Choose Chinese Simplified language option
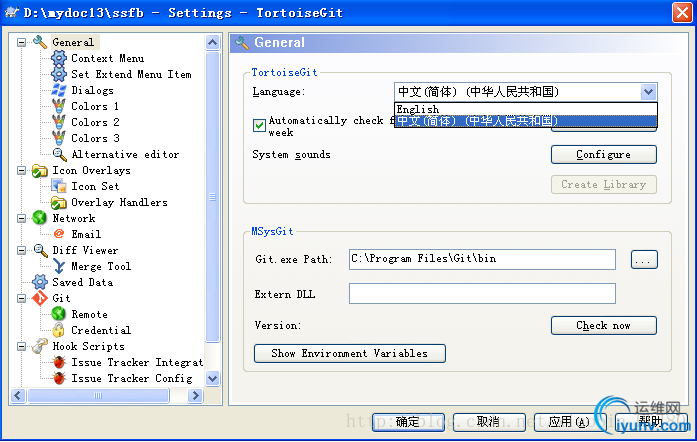 (526, 121)
